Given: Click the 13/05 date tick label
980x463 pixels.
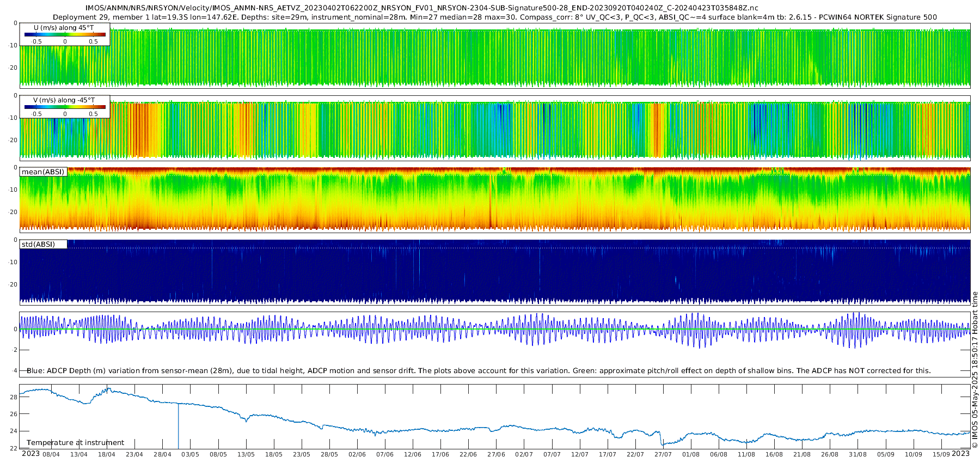Looking at the screenshot, I should pos(246,454).
